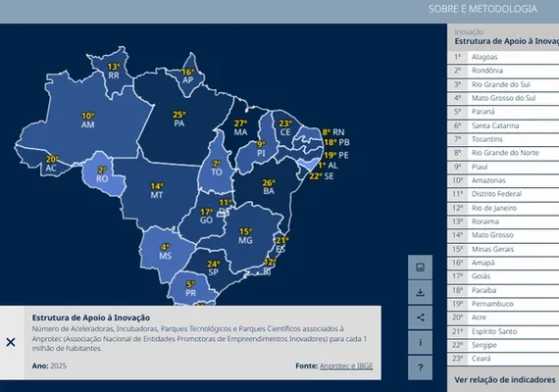Click Paraná (PR) state on map
The width and height of the screenshot is (559, 392).
tap(190, 289)
